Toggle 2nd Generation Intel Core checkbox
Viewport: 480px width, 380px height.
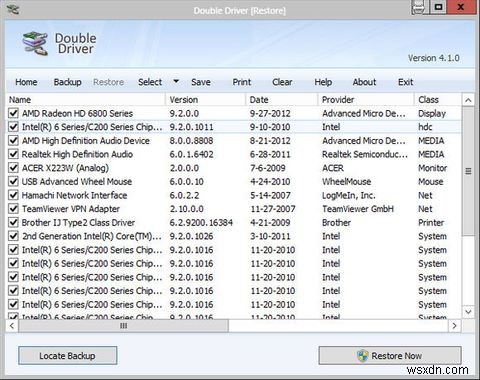pyautogui.click(x=13, y=236)
